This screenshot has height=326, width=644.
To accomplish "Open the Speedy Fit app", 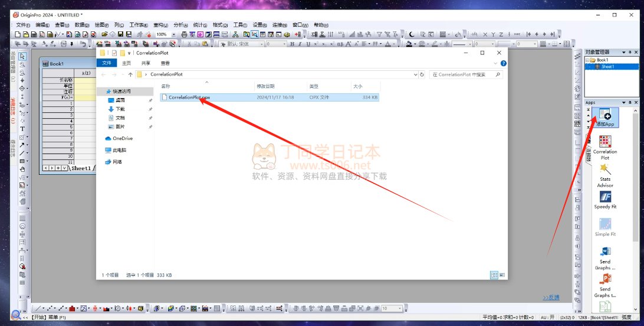I will click(x=605, y=200).
